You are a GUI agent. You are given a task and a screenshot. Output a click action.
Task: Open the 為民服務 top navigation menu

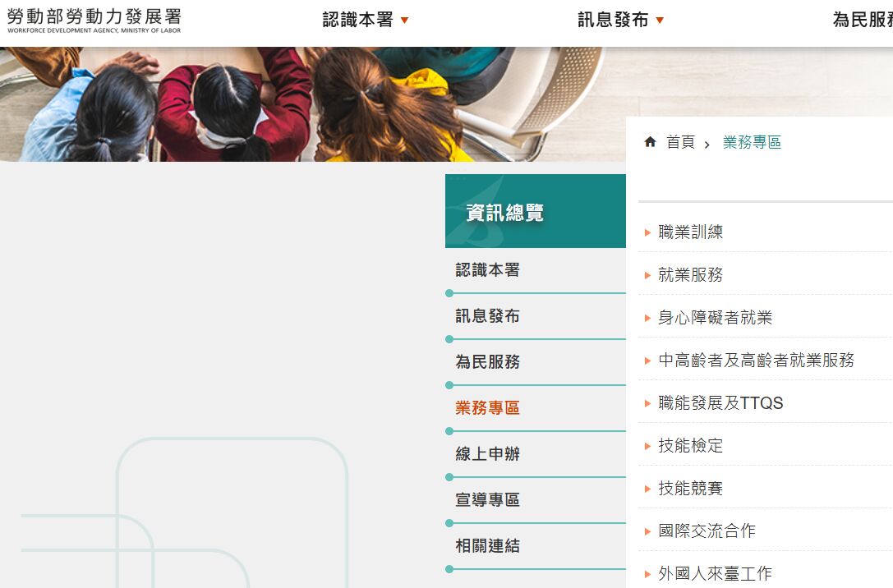(862, 21)
